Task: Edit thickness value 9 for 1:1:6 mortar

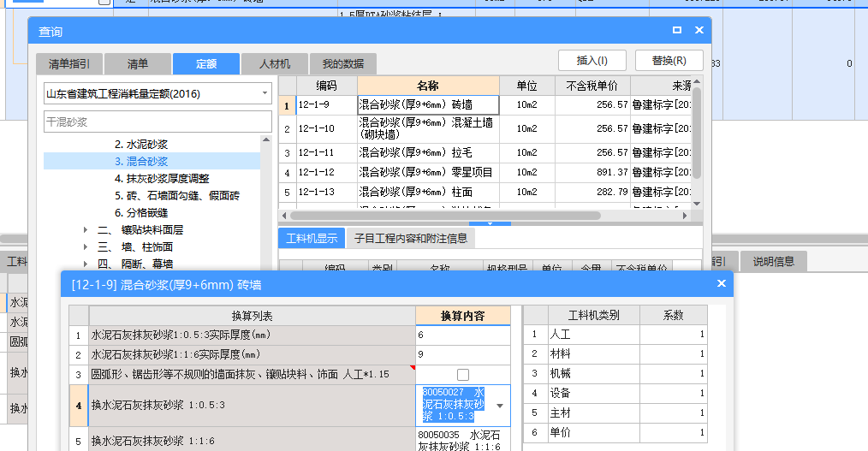Action: tap(463, 354)
